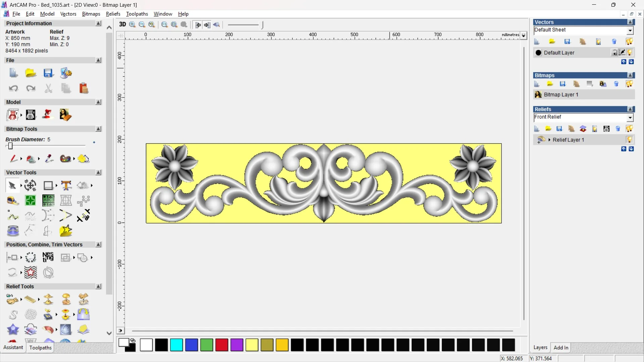This screenshot has width=644, height=362.
Task: Open the Front Relief dropdown
Action: 630,117
